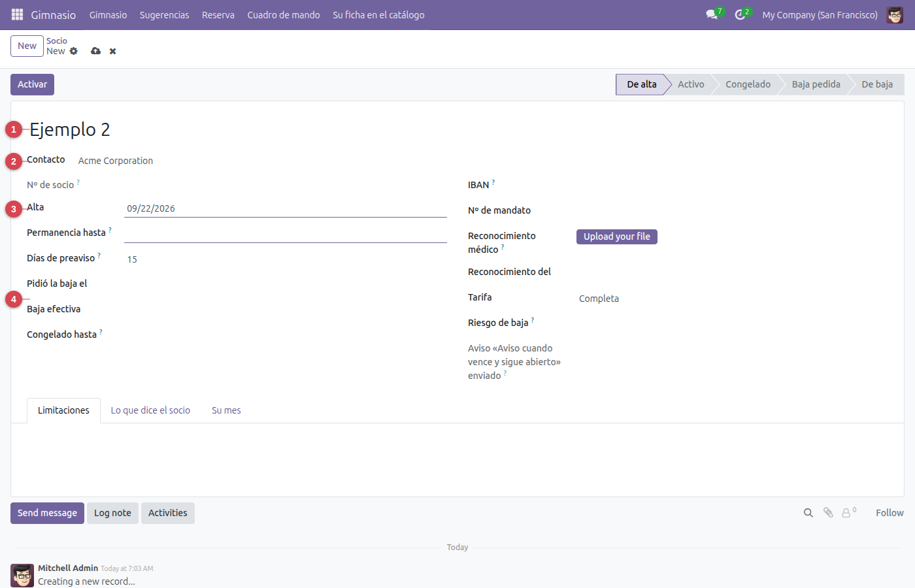This screenshot has width=915, height=588.
Task: Select the Limitaciones tab
Action: [63, 410]
